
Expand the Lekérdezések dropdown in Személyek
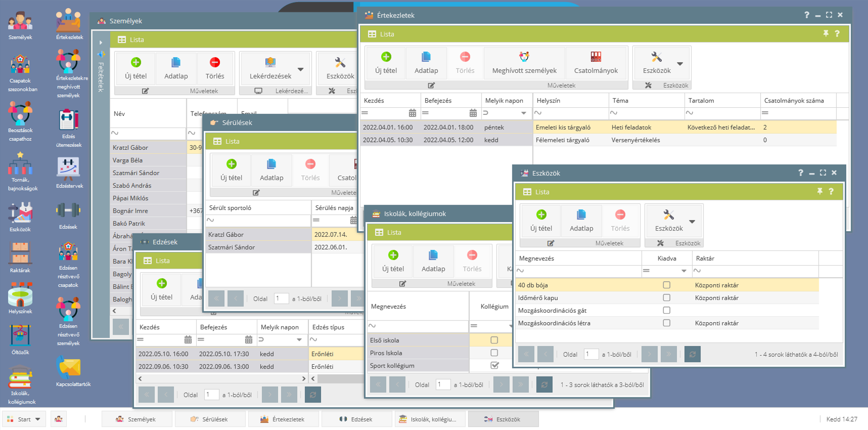coord(301,69)
